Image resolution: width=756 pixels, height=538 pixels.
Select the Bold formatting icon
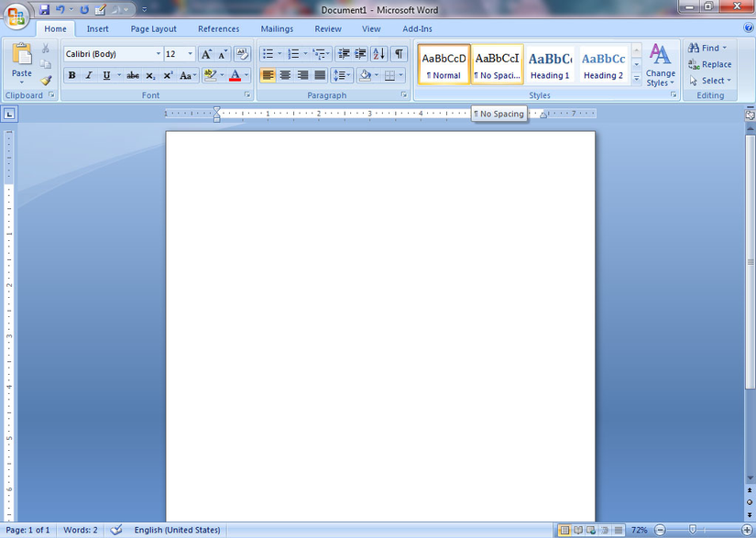coord(71,75)
